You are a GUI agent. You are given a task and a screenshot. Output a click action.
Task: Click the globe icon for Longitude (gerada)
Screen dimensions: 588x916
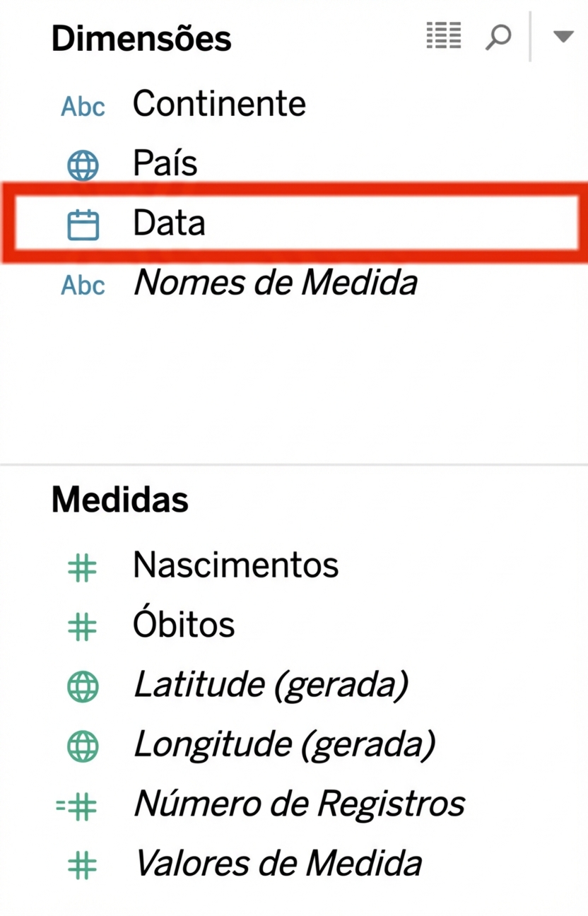pyautogui.click(x=83, y=747)
